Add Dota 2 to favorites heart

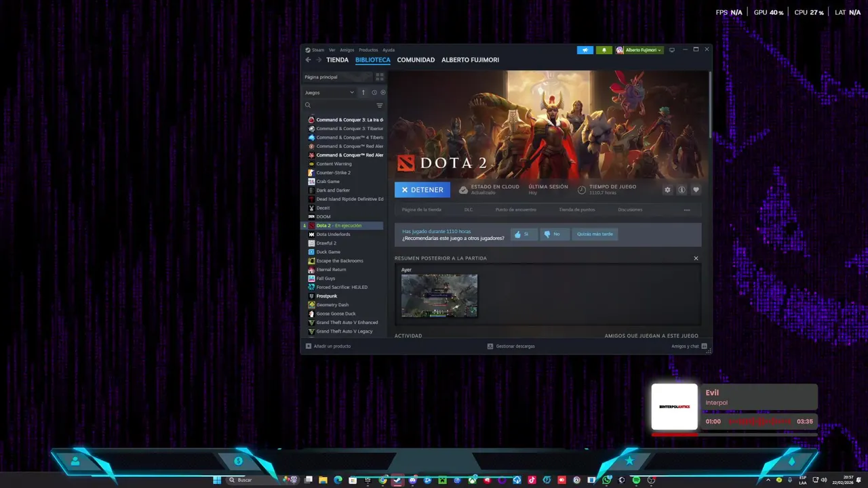tap(696, 190)
